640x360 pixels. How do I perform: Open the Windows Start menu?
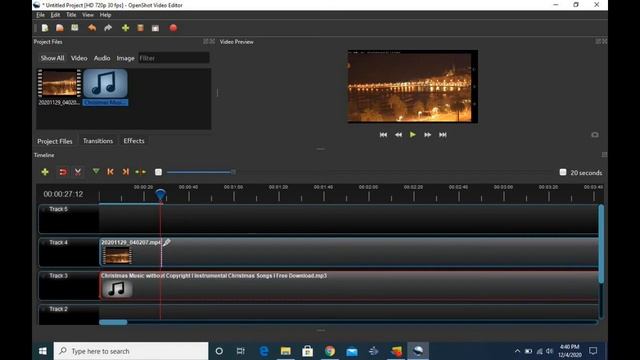pyautogui.click(x=42, y=351)
